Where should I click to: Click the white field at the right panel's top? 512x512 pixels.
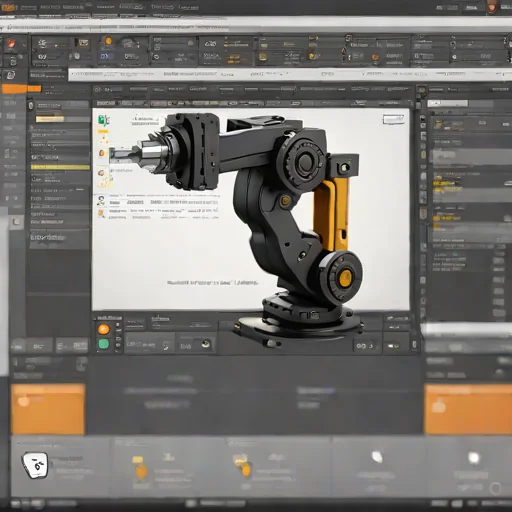click(x=447, y=103)
